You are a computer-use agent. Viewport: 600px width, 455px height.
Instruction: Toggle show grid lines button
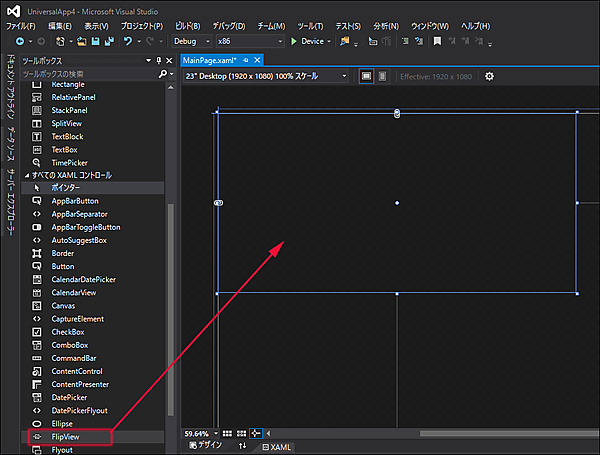[227, 433]
